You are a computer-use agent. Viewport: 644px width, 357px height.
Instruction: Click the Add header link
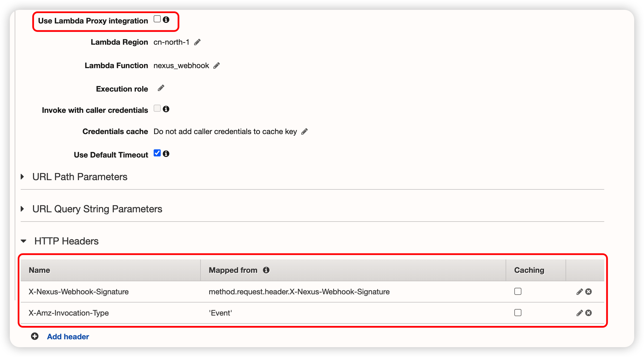point(68,337)
